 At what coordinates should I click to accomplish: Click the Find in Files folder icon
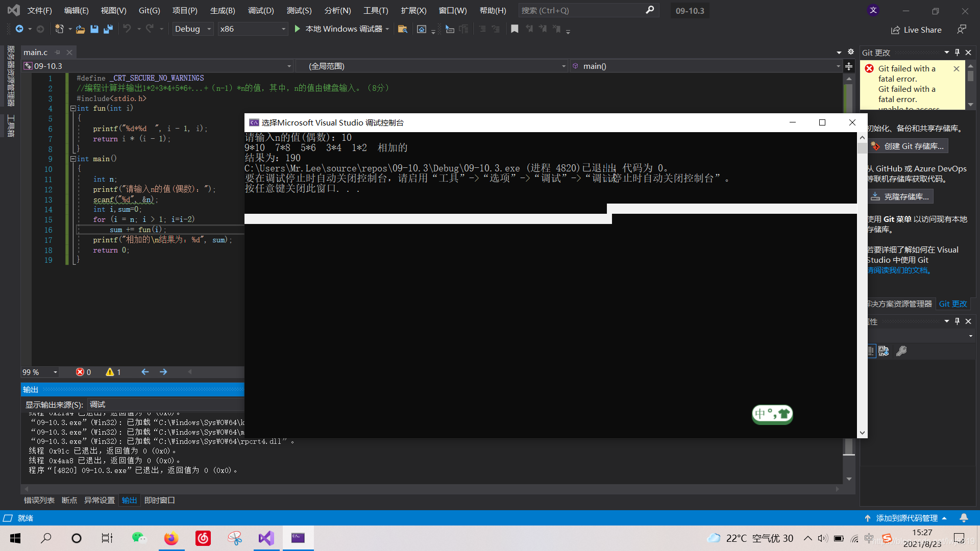point(403,29)
